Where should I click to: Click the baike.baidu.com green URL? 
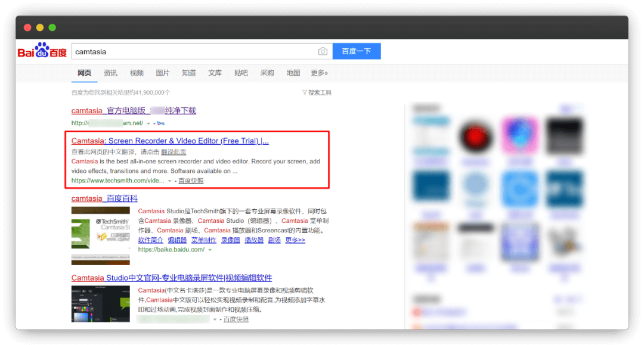coord(171,250)
